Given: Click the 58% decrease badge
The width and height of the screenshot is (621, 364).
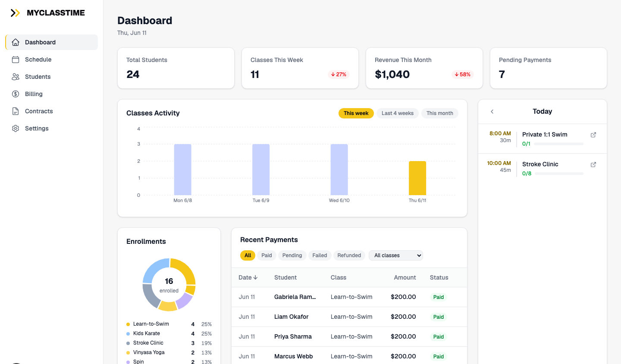Looking at the screenshot, I should pyautogui.click(x=463, y=75).
